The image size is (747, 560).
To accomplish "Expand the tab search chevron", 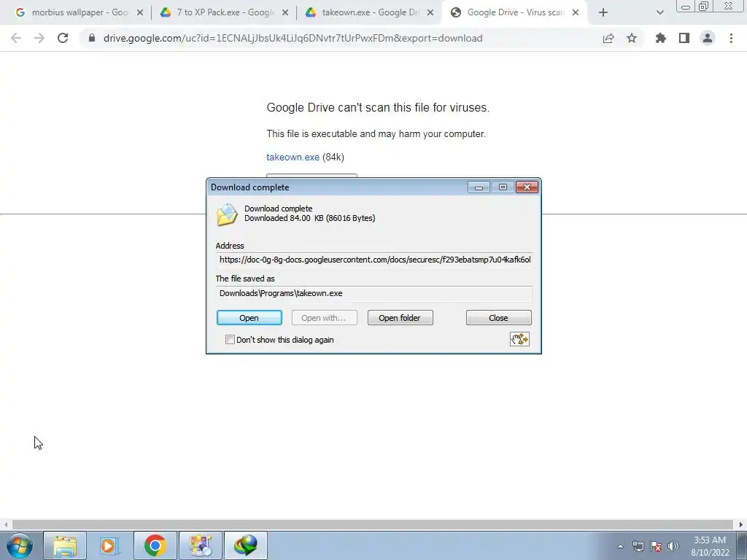I will 659,13.
